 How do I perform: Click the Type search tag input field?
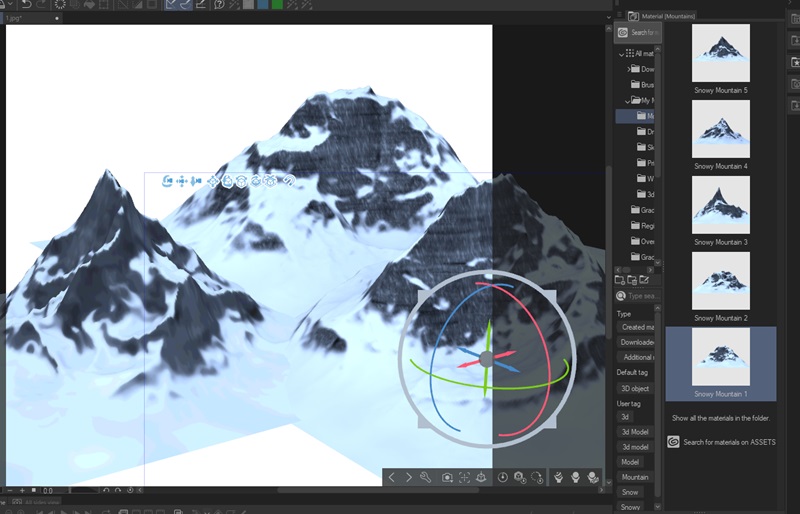point(638,296)
